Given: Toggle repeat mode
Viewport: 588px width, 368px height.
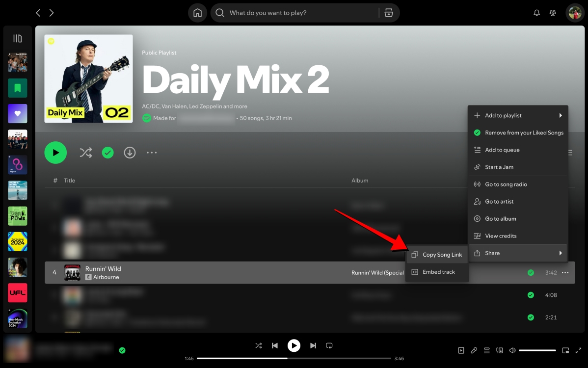Looking at the screenshot, I should coord(329,345).
